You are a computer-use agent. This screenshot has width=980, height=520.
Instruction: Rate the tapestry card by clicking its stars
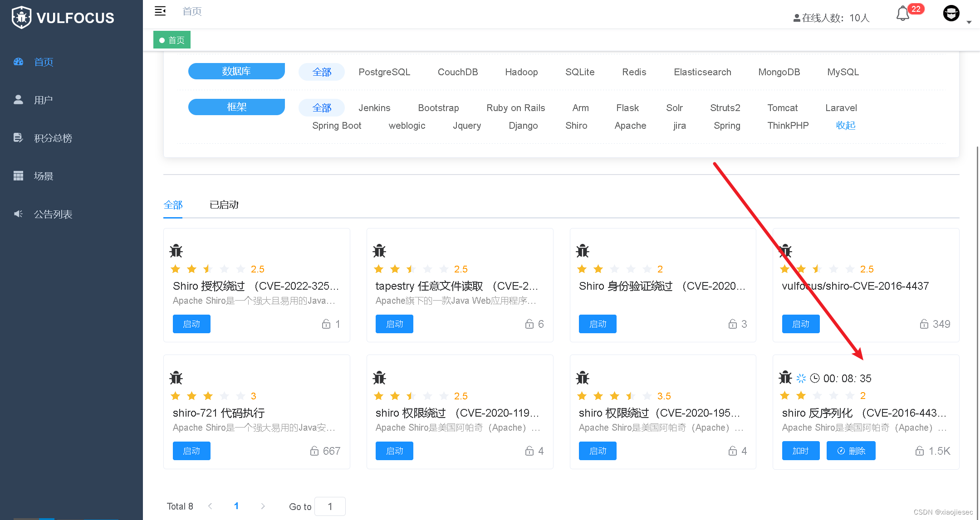click(411, 268)
